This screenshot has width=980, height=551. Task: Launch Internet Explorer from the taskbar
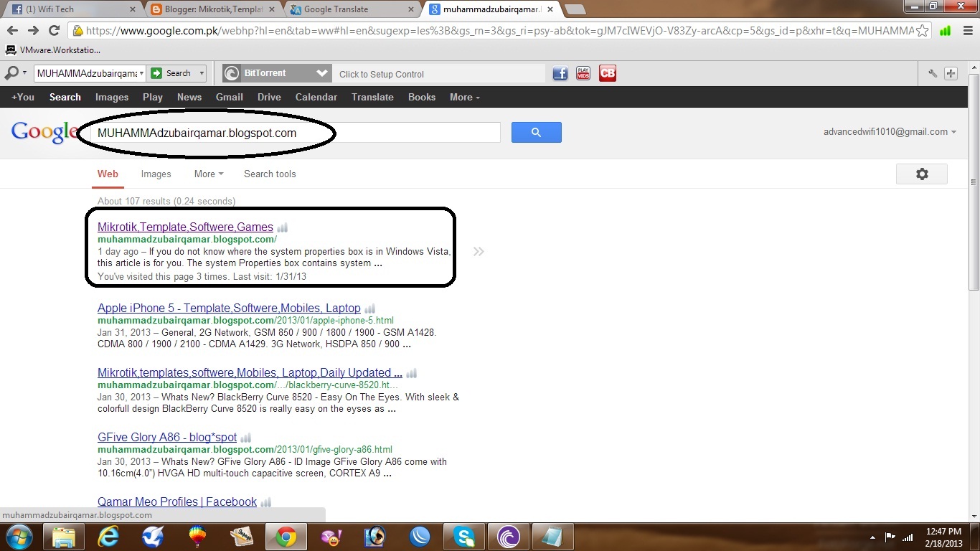pos(108,537)
